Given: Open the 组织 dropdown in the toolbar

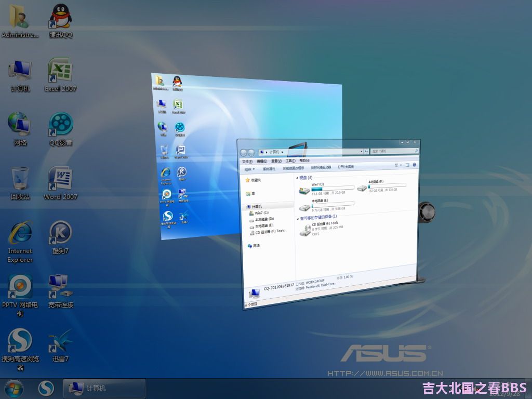Looking at the screenshot, I should [250, 169].
